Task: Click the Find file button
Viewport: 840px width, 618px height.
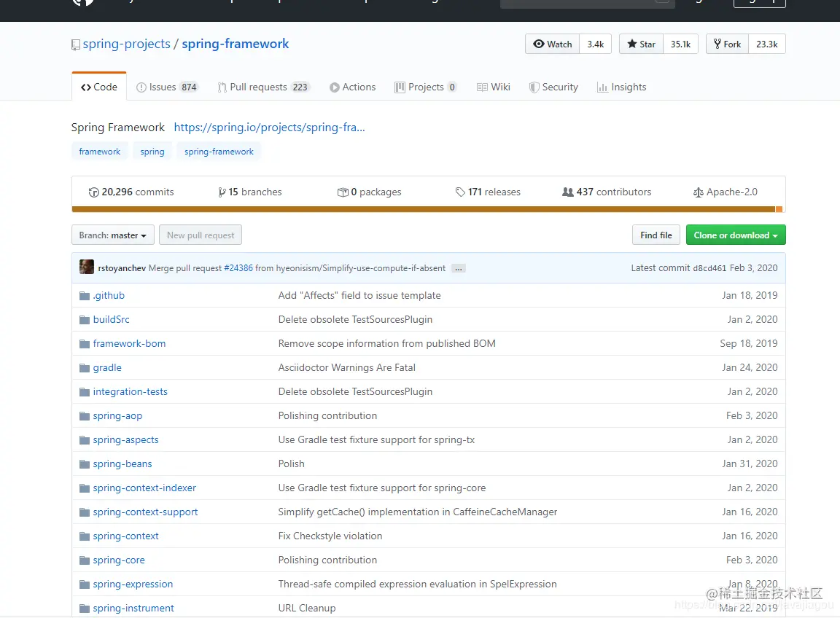Action: pos(656,235)
